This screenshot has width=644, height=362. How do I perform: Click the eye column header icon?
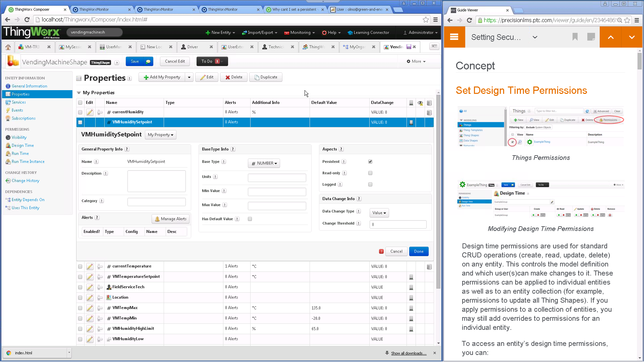coord(420,103)
